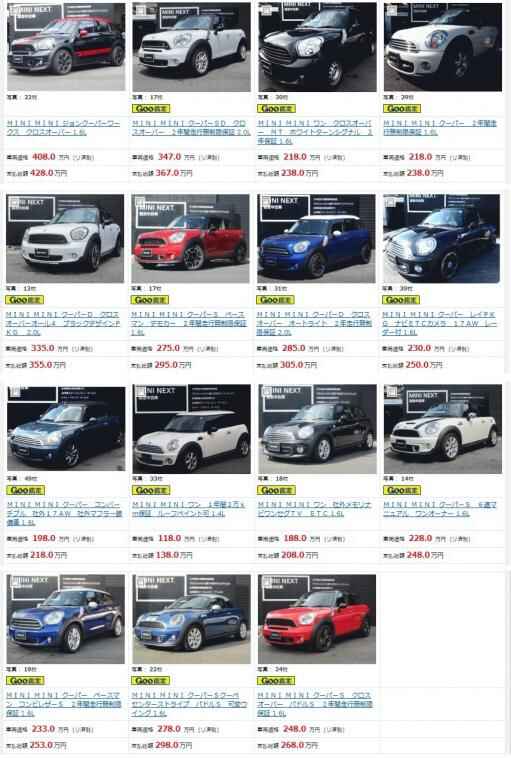The width and height of the screenshot is (511, 758).
Task: Click the Goo badge above the 347.0 listing
Action: (x=151, y=109)
